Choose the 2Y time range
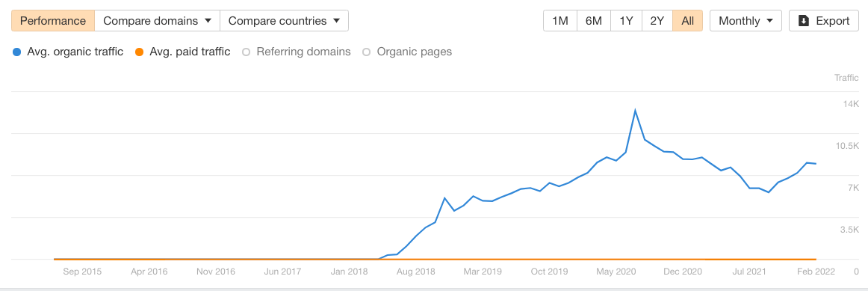The width and height of the screenshot is (868, 291). tap(657, 21)
